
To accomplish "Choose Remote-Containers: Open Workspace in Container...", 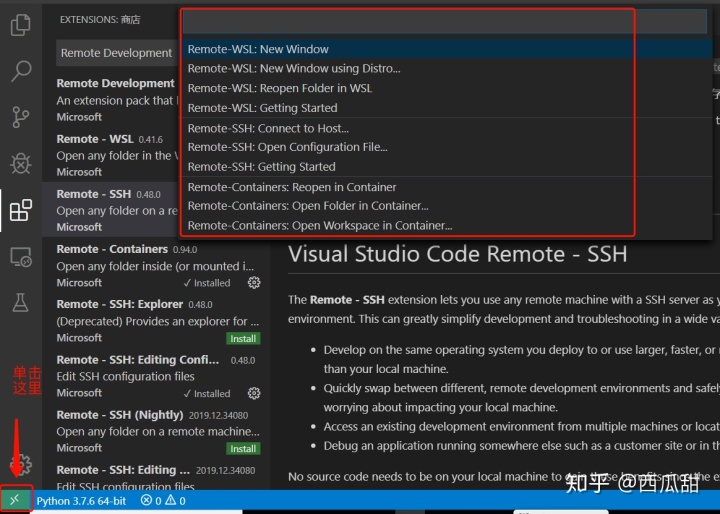I will pos(447,226).
